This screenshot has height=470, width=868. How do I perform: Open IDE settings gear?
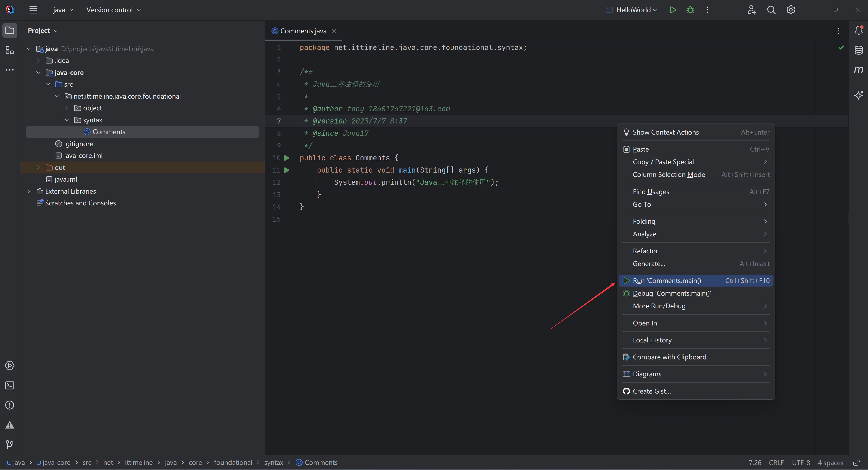click(x=791, y=10)
